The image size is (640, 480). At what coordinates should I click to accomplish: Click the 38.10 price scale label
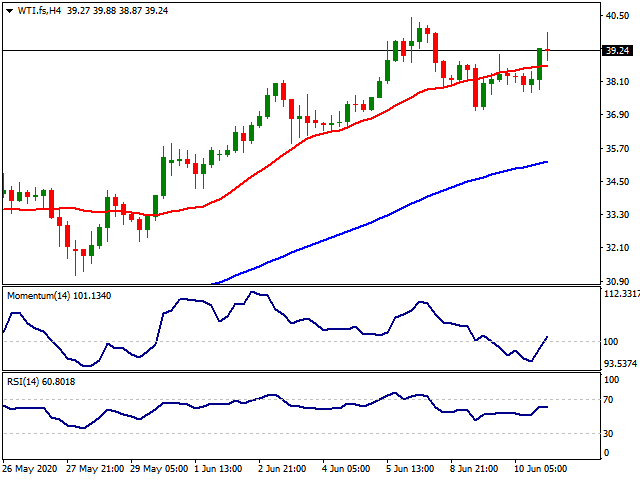[x=617, y=82]
